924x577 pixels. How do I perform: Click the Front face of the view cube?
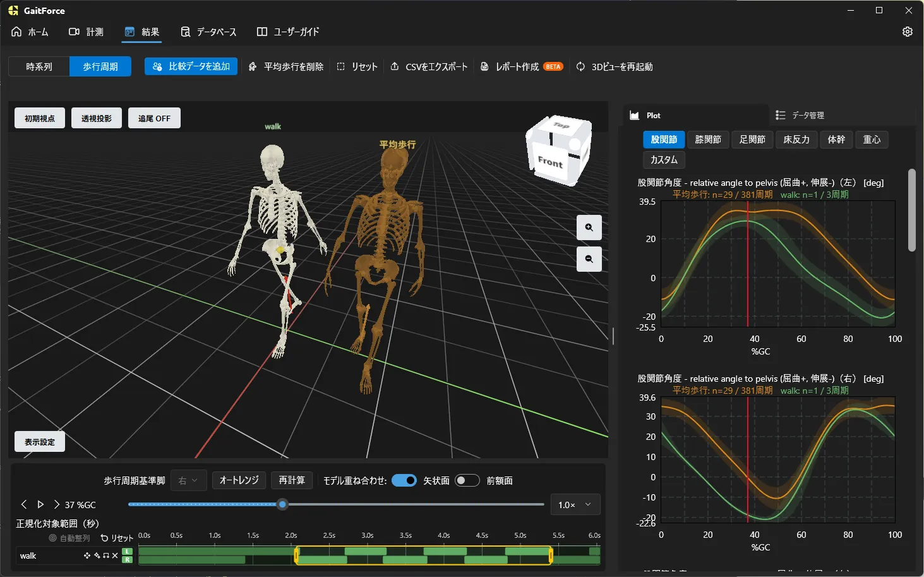pyautogui.click(x=551, y=162)
